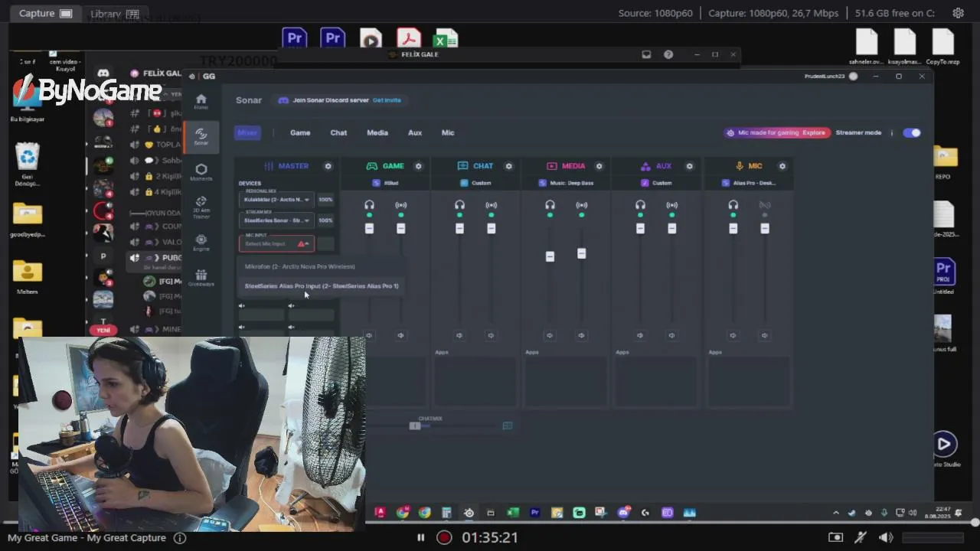Click the red record button
This screenshot has width=980, height=551.
click(x=444, y=537)
